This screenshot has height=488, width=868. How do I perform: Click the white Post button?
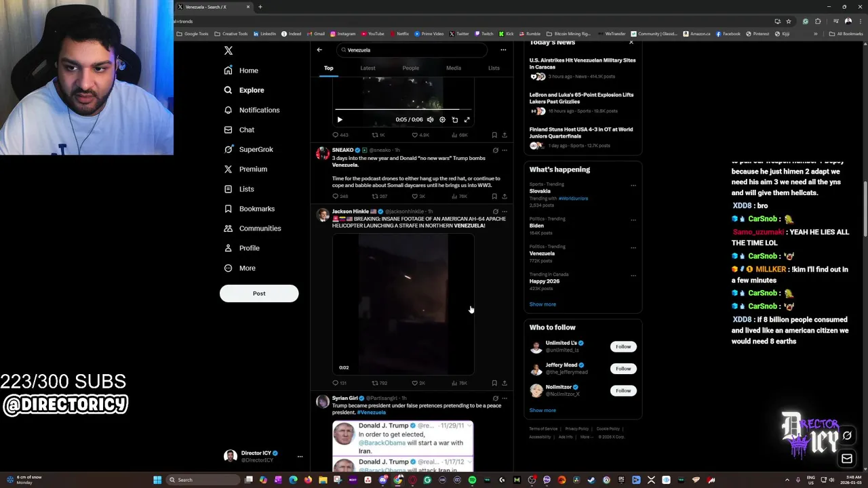coord(259,293)
